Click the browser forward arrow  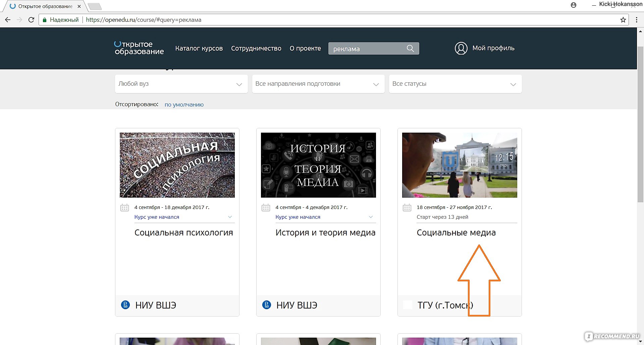click(x=19, y=20)
